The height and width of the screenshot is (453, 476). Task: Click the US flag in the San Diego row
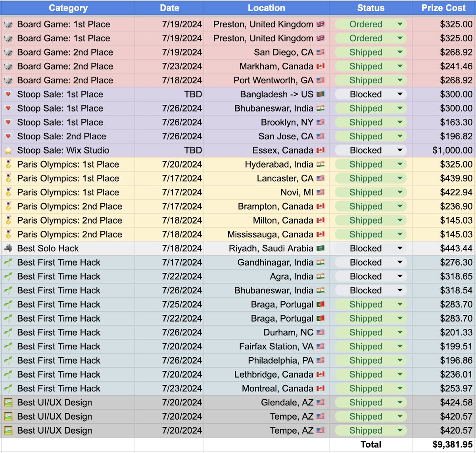point(321,52)
